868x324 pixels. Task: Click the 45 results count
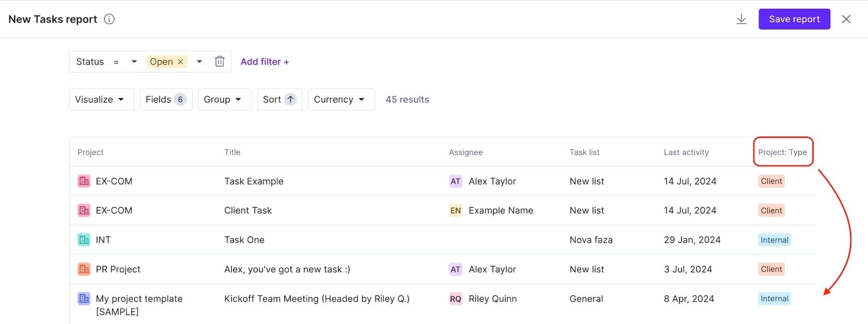[x=407, y=99]
